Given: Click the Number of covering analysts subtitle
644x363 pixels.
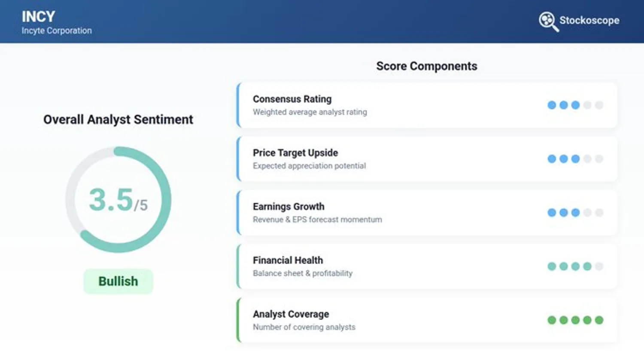Looking at the screenshot, I should tap(304, 327).
